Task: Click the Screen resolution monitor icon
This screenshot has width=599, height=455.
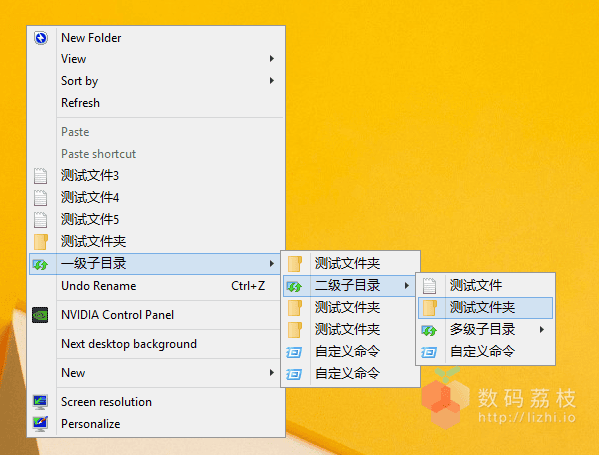Action: point(40,402)
